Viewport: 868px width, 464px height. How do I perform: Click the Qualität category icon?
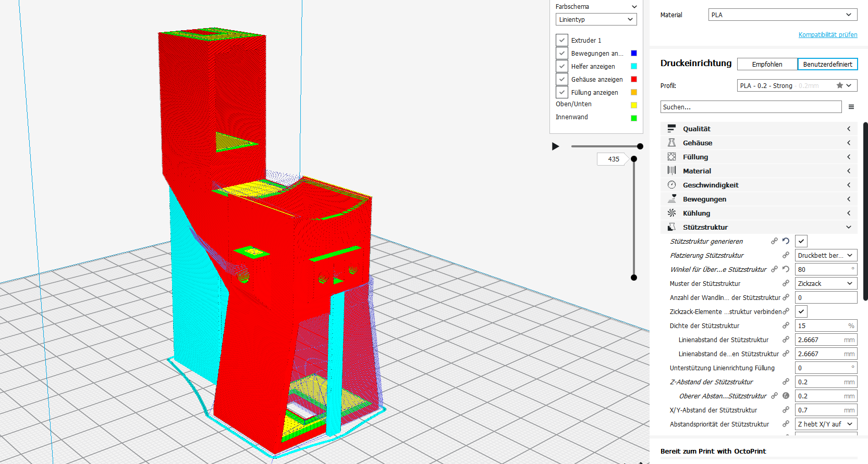tap(671, 129)
